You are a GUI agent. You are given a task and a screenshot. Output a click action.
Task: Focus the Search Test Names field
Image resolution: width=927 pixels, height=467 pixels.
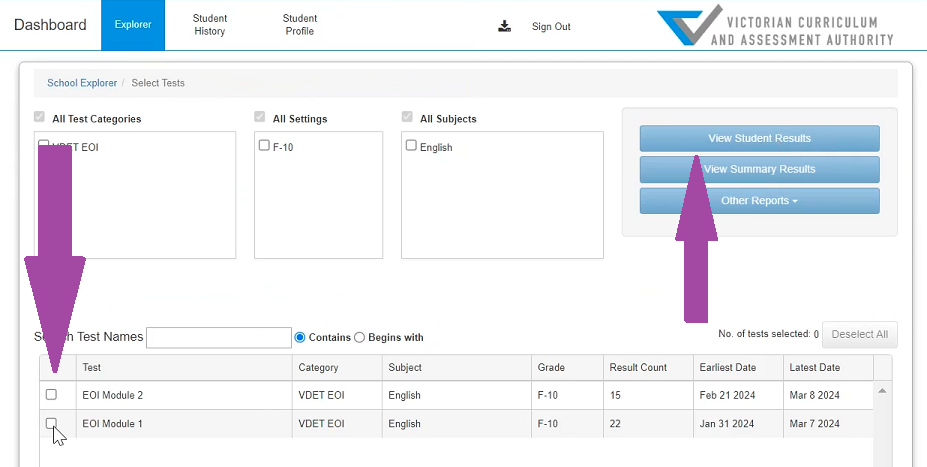(219, 338)
